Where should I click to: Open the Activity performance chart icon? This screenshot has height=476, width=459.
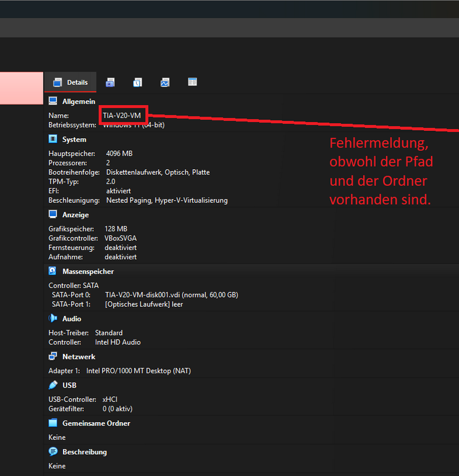coord(165,82)
